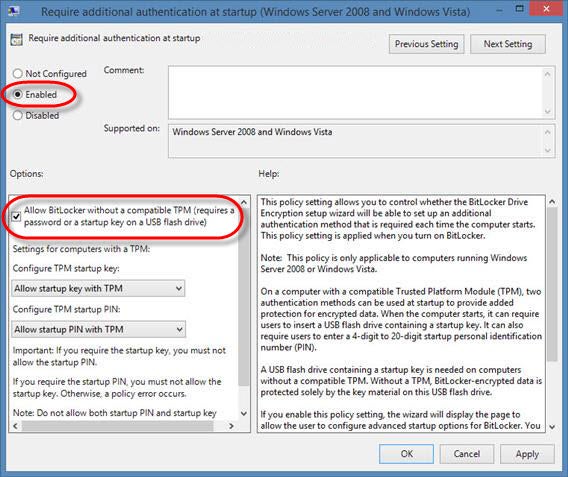Click the Apply button
The width and height of the screenshot is (568, 477).
click(x=527, y=454)
